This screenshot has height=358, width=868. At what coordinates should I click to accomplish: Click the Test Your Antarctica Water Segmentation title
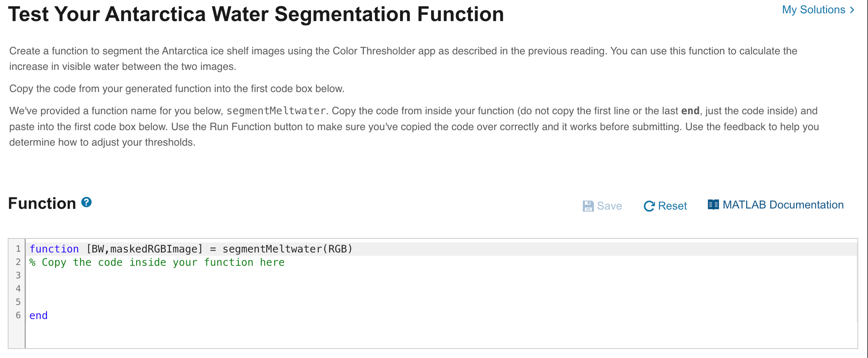pyautogui.click(x=256, y=14)
